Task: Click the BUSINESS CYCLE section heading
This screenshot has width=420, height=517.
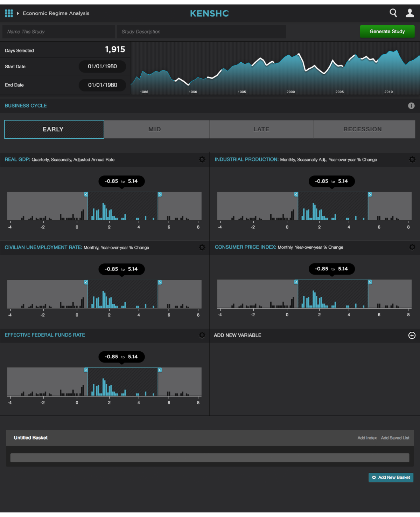Action: point(26,106)
